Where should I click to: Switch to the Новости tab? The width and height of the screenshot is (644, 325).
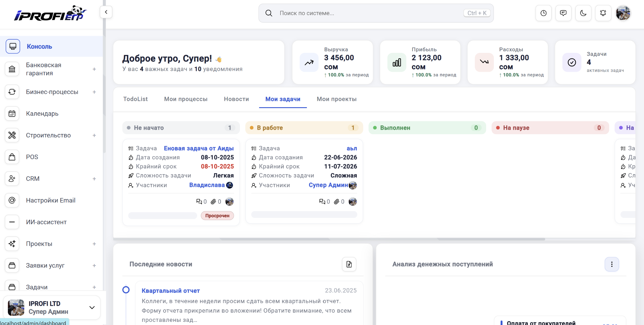point(236,99)
